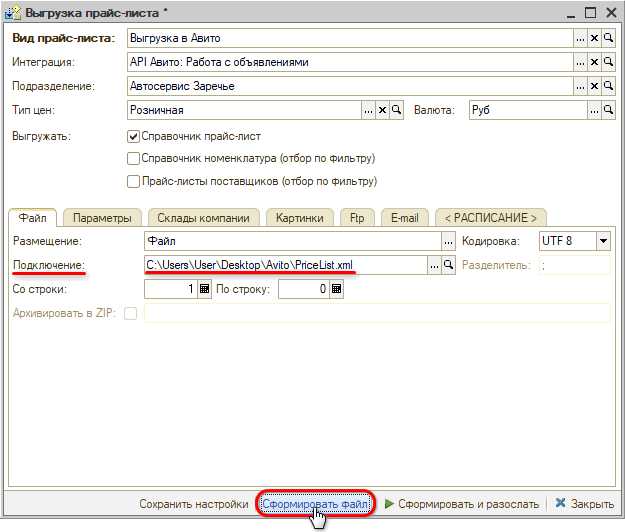The height and width of the screenshot is (532, 625).
Task: Open selection ellipsis for Вид прайс-листа
Action: coord(580,38)
